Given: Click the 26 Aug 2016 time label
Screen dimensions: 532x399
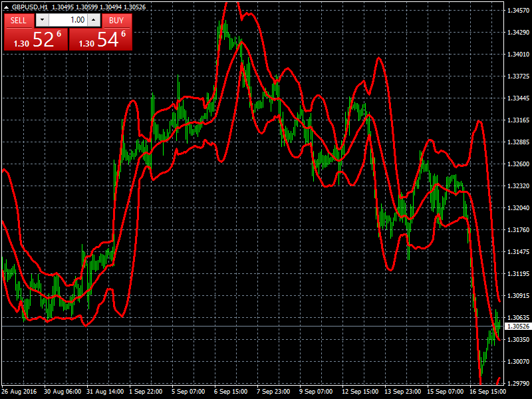Looking at the screenshot, I should [19, 392].
